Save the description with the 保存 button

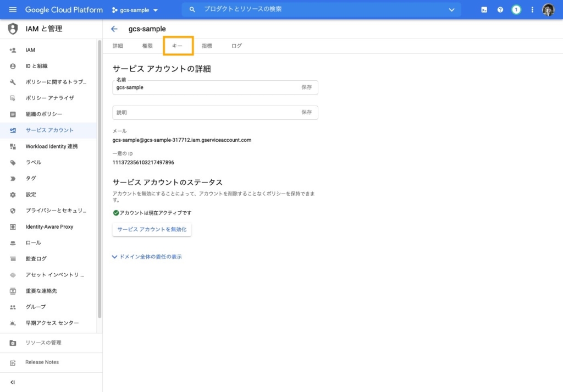(x=307, y=112)
